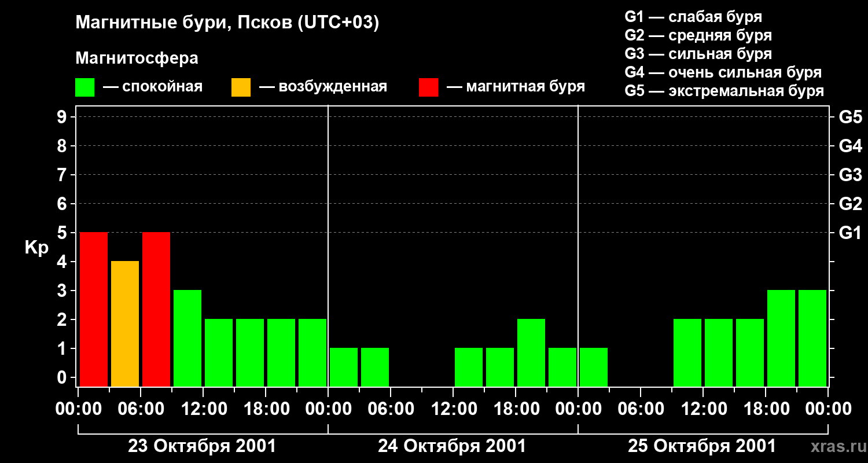The image size is (868, 463).
Task: Choose the date label "24 Октября 2001"
Action: 452,446
